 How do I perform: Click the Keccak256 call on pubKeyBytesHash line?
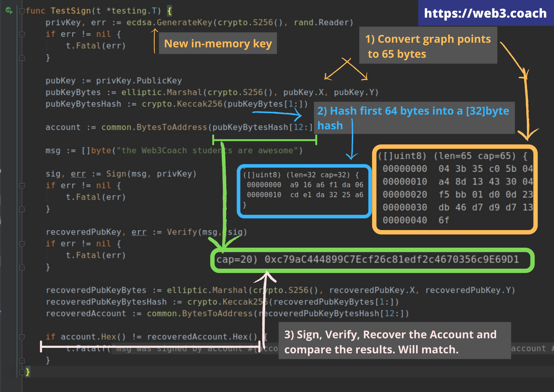199,104
